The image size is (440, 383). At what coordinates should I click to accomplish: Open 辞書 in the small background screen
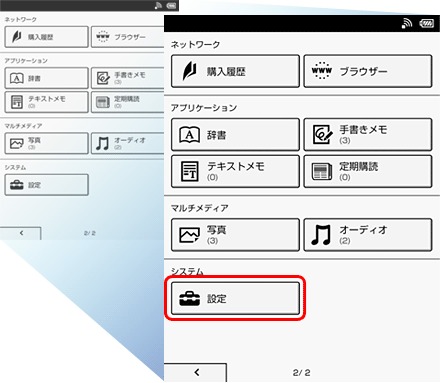tap(46, 78)
